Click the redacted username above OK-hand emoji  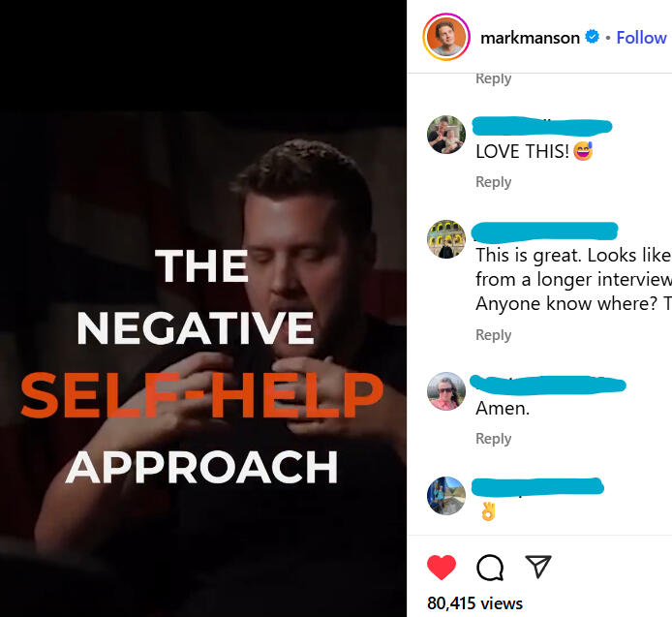click(x=537, y=487)
